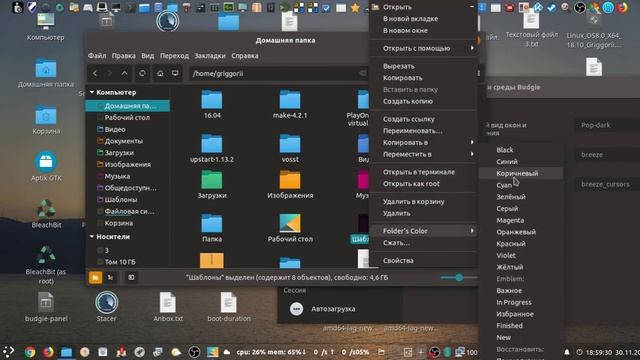This screenshot has width=640, height=360.
Task: Click the /home/griggorii path field
Action: [x=278, y=73]
